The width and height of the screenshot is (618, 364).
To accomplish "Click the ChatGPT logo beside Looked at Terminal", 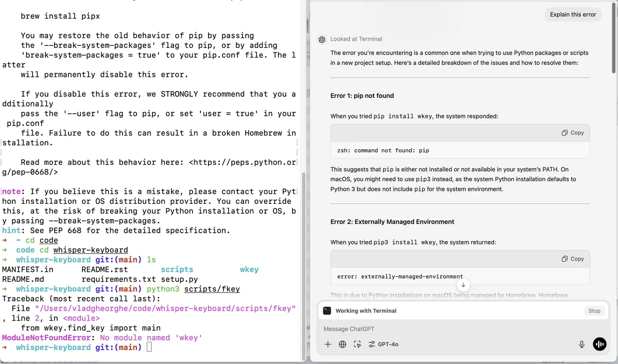I will pyautogui.click(x=322, y=39).
